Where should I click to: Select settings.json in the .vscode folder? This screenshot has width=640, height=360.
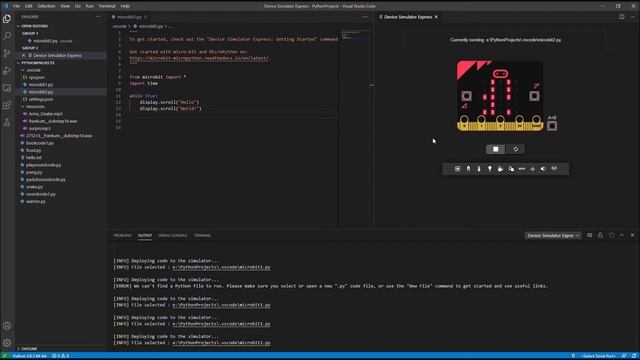(x=40, y=99)
